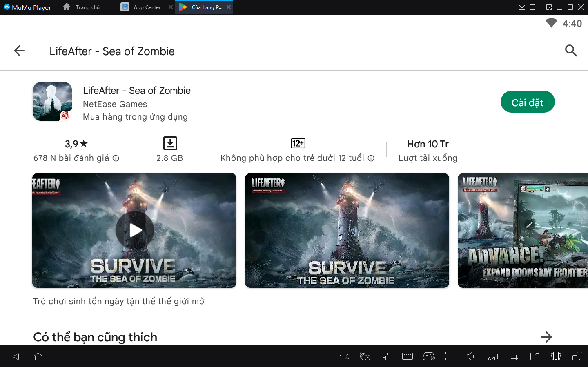Switch to the Trang chủ tab

82,7
